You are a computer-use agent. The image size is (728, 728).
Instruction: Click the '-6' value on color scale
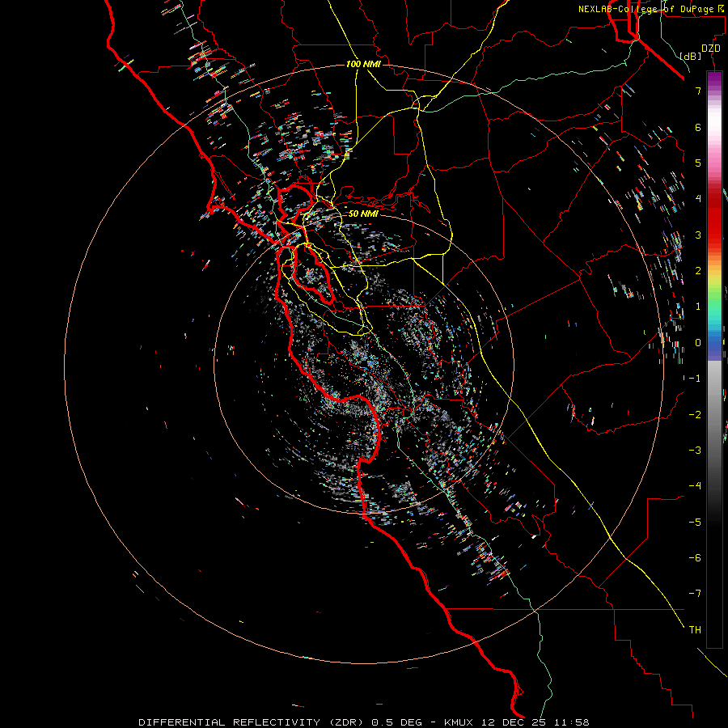(x=695, y=558)
